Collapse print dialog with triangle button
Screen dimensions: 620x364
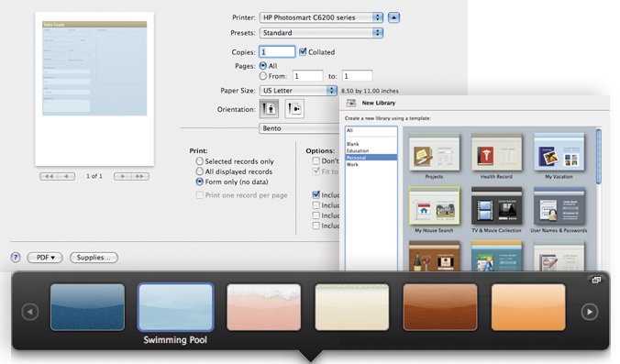coord(393,17)
